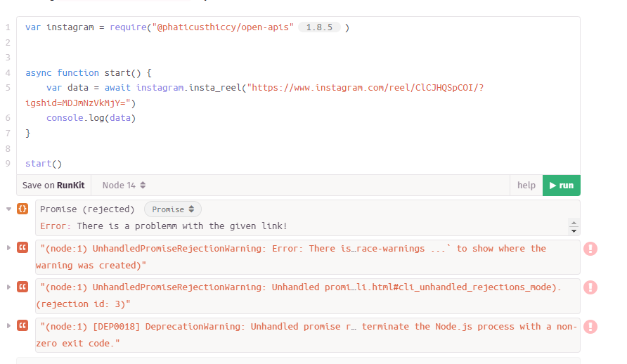Change Node 14 version selector
Viewport: 627px width, 364px height.
[x=124, y=186]
